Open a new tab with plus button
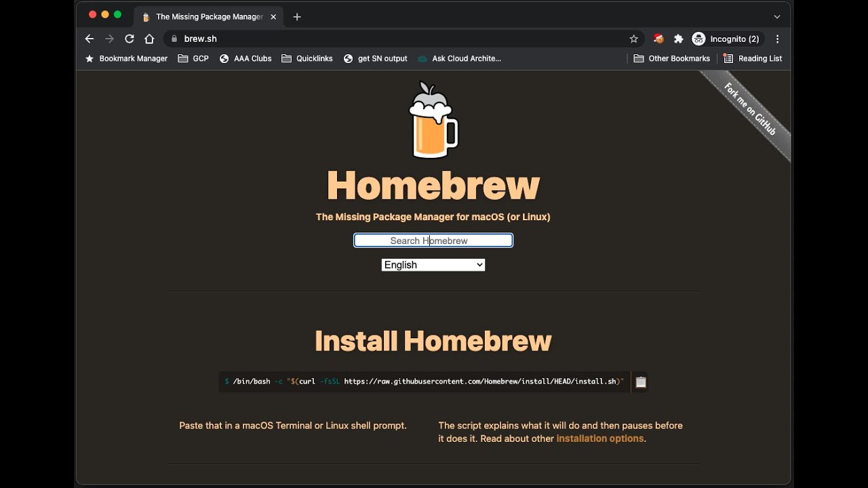Image resolution: width=868 pixels, height=488 pixels. click(x=297, y=17)
